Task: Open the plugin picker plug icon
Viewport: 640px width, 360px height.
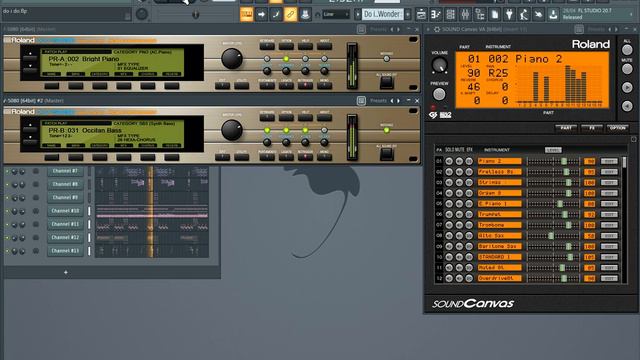Action: [509, 15]
